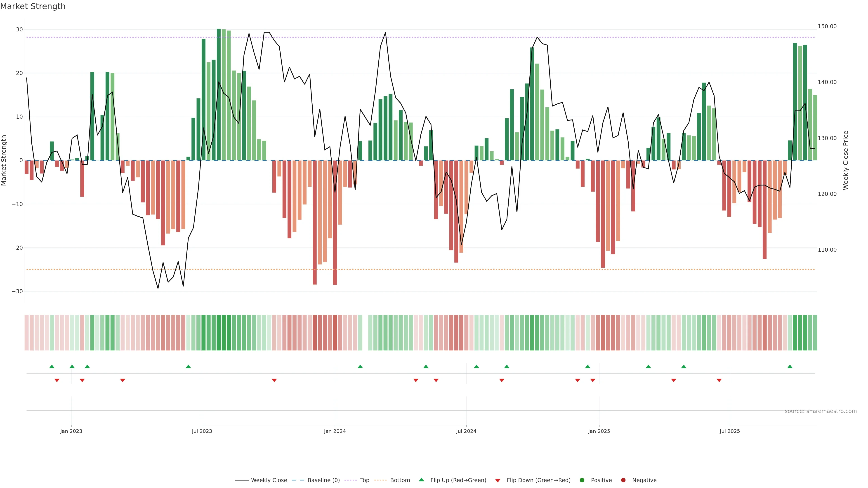Click the Jan 2024 x-axis label
The width and height of the screenshot is (868, 488).
335,431
